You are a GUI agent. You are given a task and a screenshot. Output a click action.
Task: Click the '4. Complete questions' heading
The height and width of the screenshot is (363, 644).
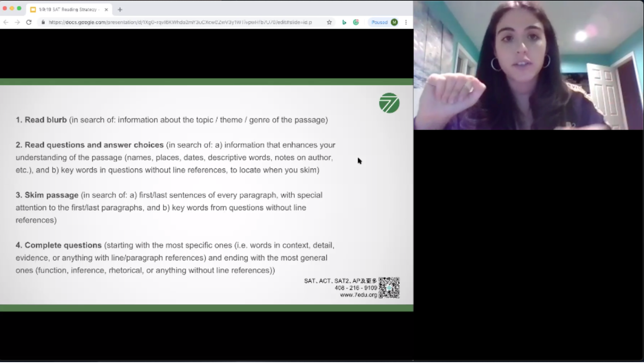[x=58, y=245]
